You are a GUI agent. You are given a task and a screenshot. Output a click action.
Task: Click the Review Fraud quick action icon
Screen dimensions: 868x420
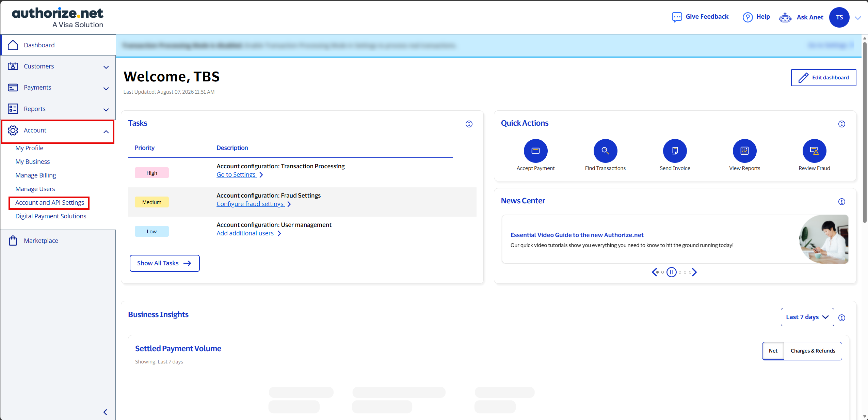click(x=814, y=151)
